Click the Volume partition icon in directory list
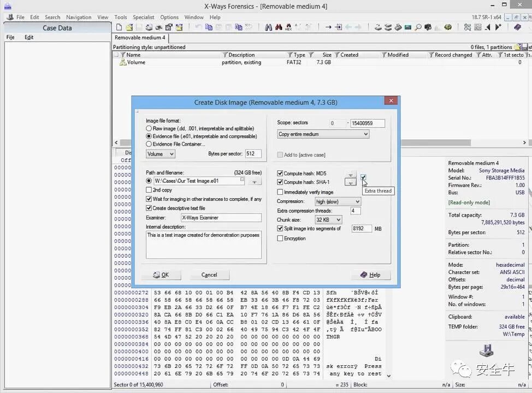Viewport: 532px width, 393px height. (123, 62)
